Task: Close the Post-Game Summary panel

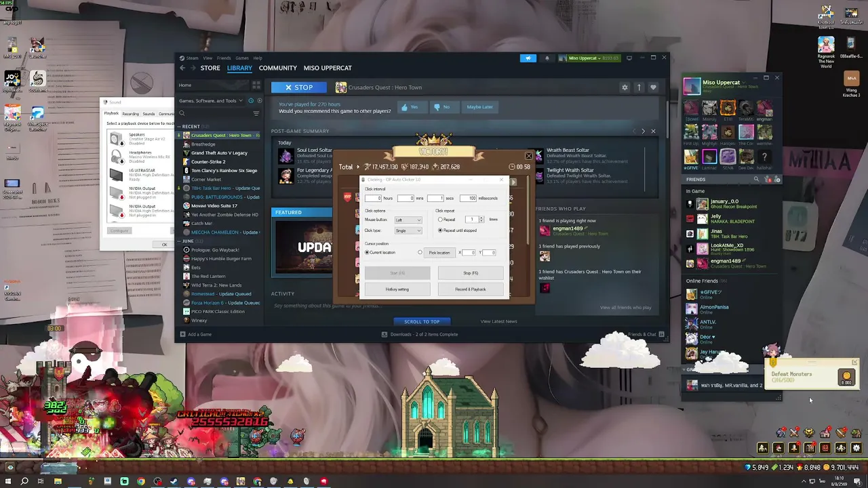Action: 653,131
